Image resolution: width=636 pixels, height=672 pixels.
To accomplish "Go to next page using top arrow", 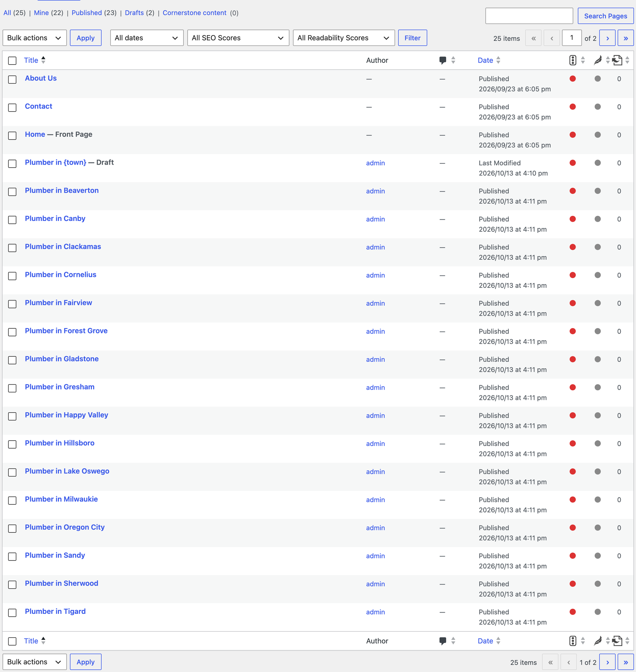I will [607, 38].
